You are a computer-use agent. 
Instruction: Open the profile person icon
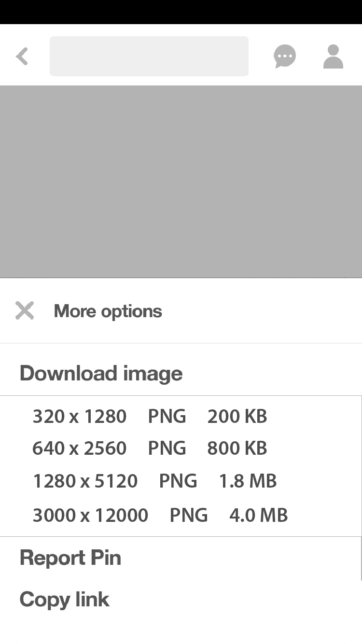pyautogui.click(x=333, y=56)
